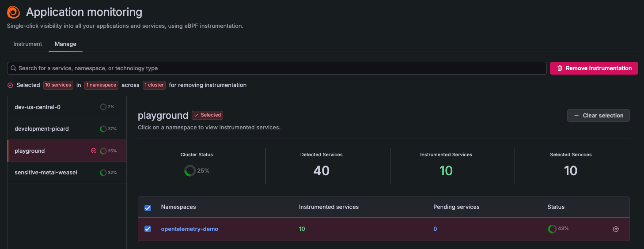Uncheck the opentelemetry-demo row checkbox

click(x=148, y=229)
